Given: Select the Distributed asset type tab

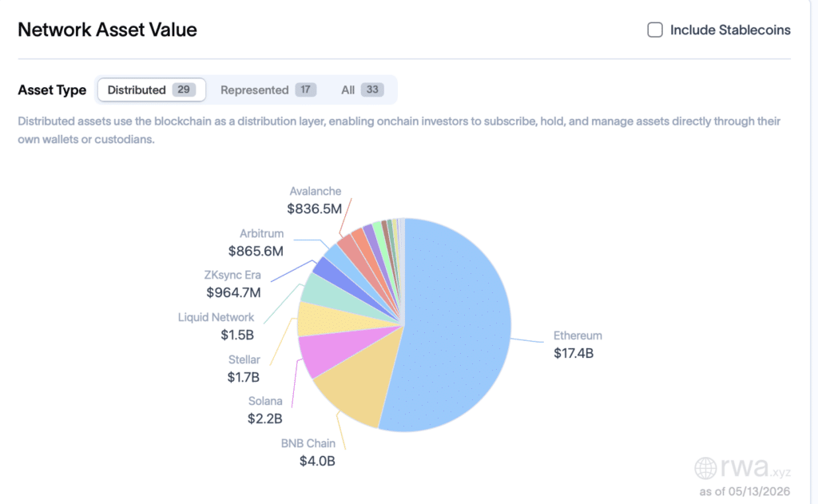Looking at the screenshot, I should coord(151,89).
